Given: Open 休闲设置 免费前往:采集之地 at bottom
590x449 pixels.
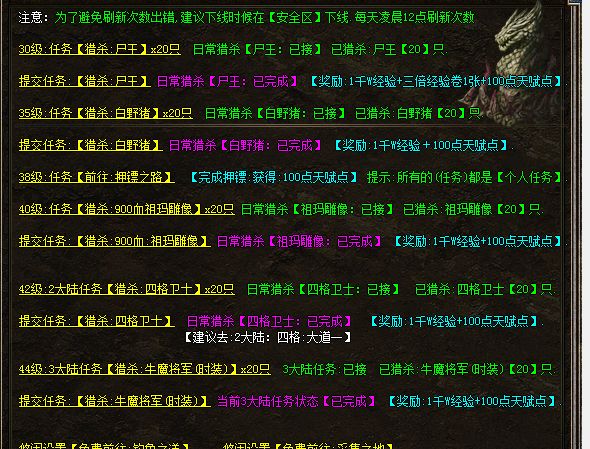Looking at the screenshot, I should (309, 446).
